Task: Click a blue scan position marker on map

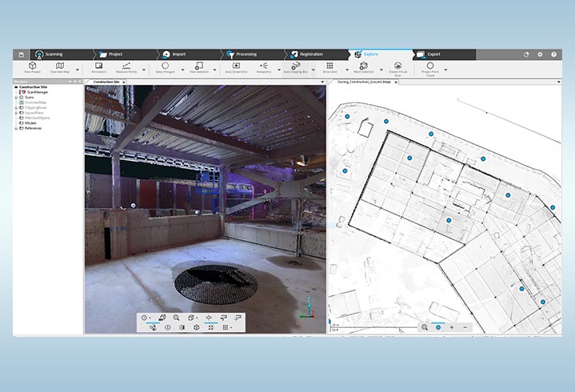Action: [449, 220]
